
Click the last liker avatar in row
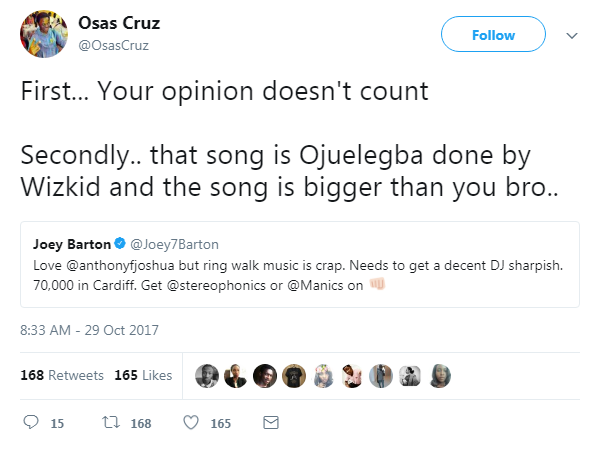438,375
